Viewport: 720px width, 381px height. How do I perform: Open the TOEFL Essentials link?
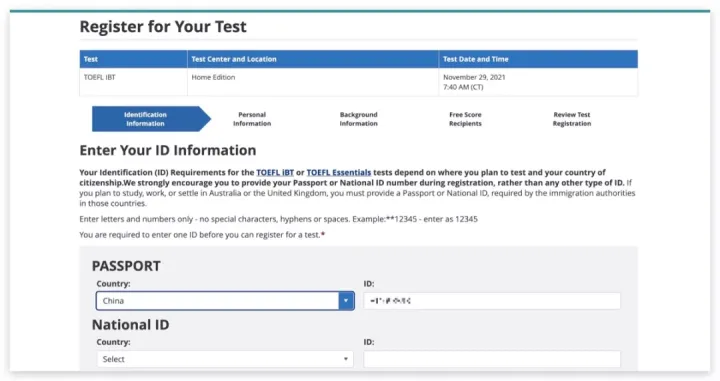point(339,173)
